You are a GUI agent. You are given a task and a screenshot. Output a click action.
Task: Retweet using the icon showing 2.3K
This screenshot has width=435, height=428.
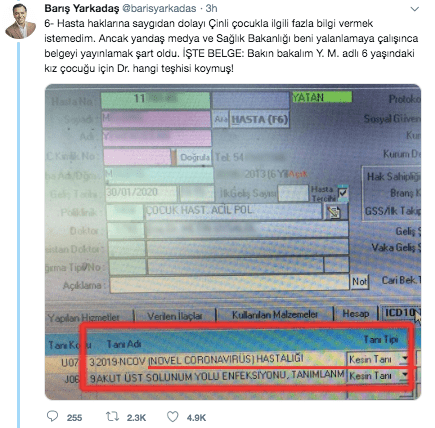(112, 417)
